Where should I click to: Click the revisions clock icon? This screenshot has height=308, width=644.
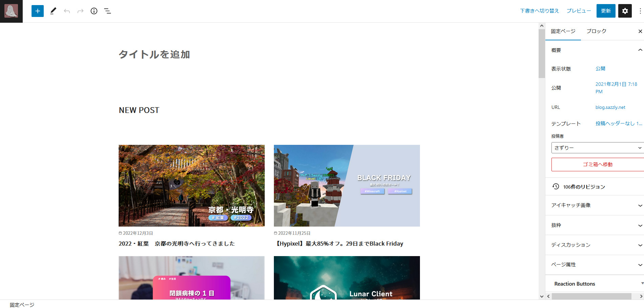(x=556, y=186)
